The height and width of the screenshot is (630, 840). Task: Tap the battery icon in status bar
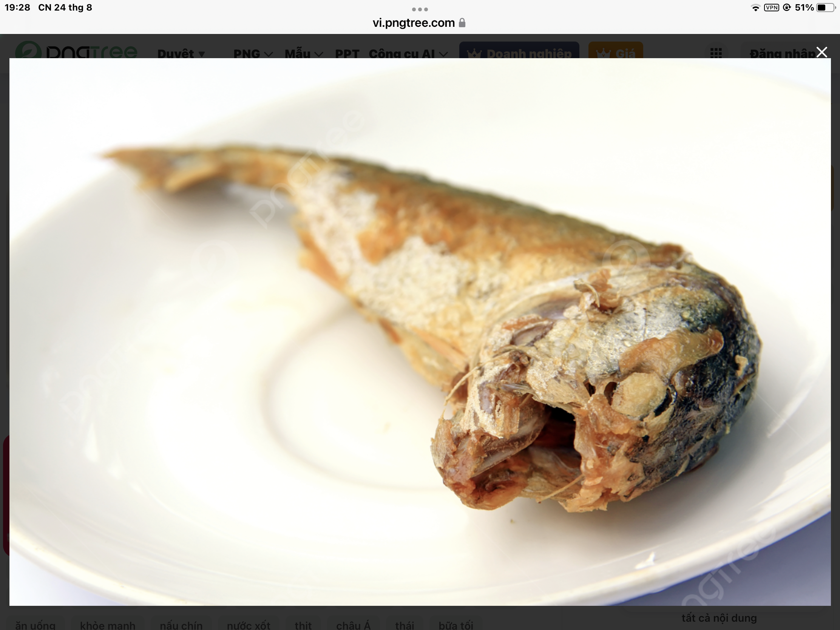point(826,8)
